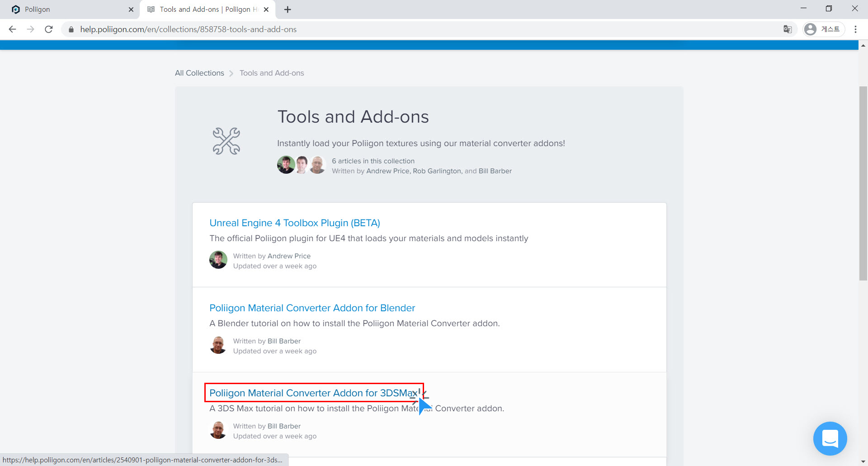Viewport: 868px width, 466px height.
Task: Click the UE4 plugin description text
Action: click(369, 238)
